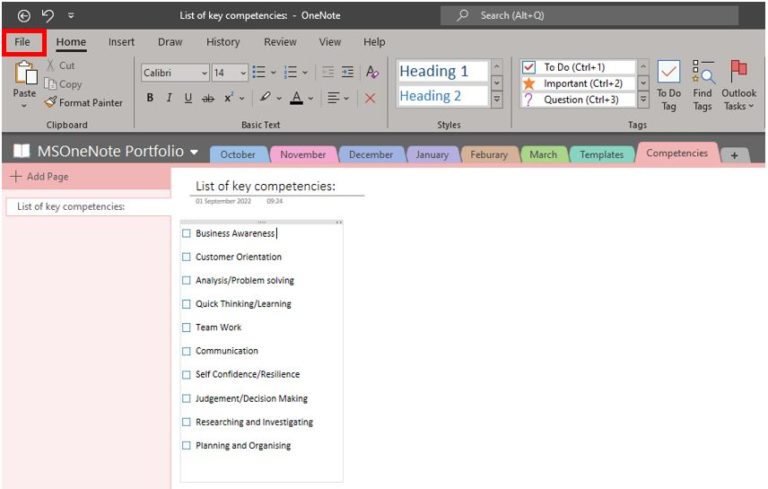This screenshot has height=489, width=768.
Task: Click the To Do Tag button
Action: pos(669,86)
